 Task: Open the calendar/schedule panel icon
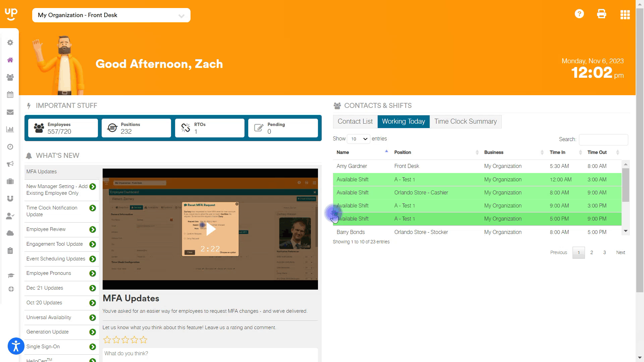[10, 95]
